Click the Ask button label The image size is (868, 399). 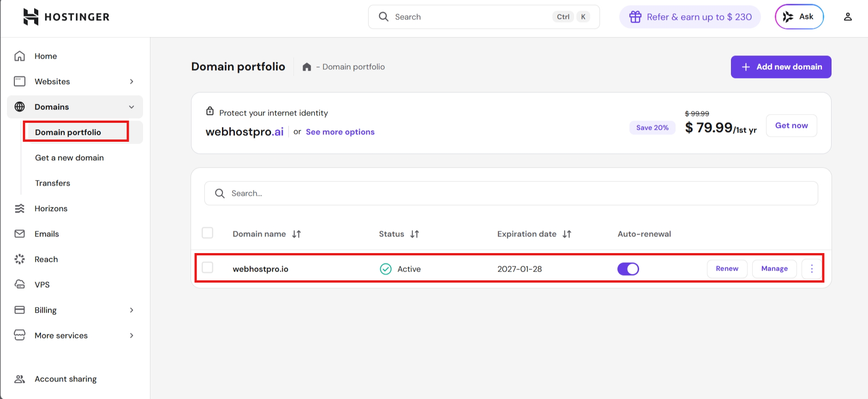click(x=806, y=17)
